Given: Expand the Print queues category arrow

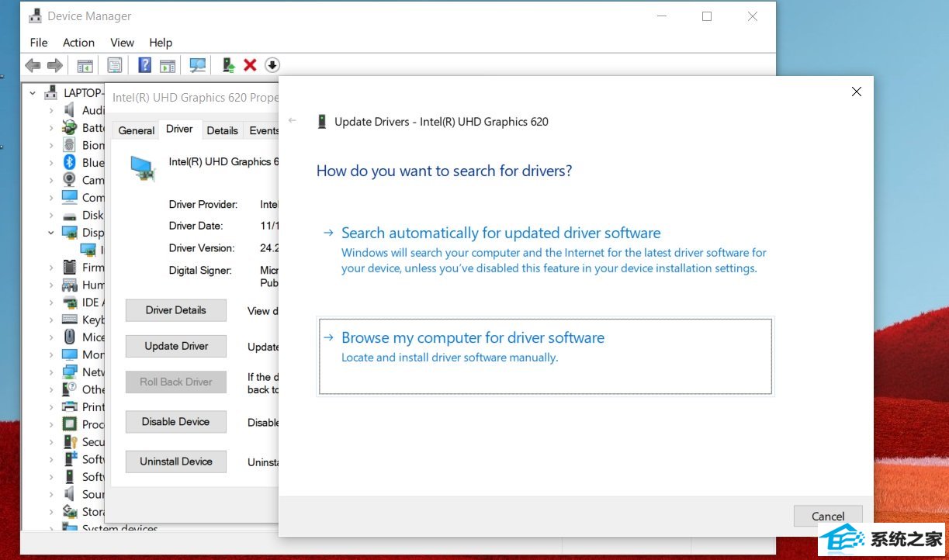Looking at the screenshot, I should pos(51,406).
